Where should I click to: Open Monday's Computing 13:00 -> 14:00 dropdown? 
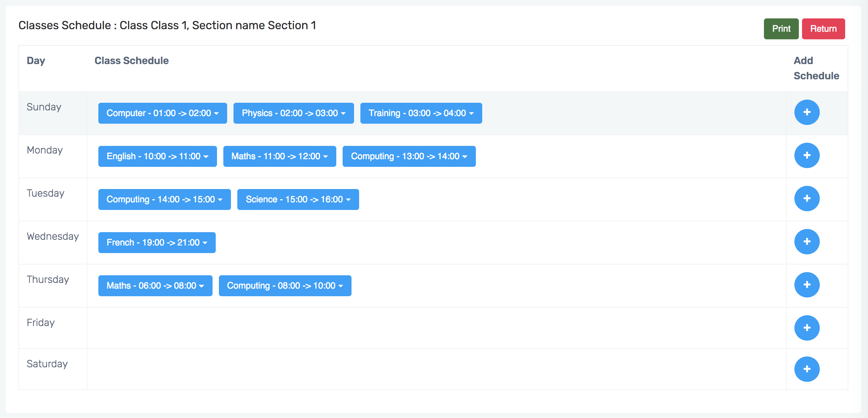click(x=409, y=156)
